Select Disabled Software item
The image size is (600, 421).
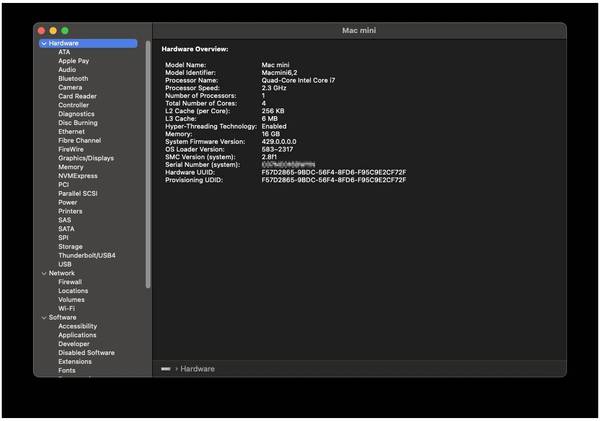86,353
